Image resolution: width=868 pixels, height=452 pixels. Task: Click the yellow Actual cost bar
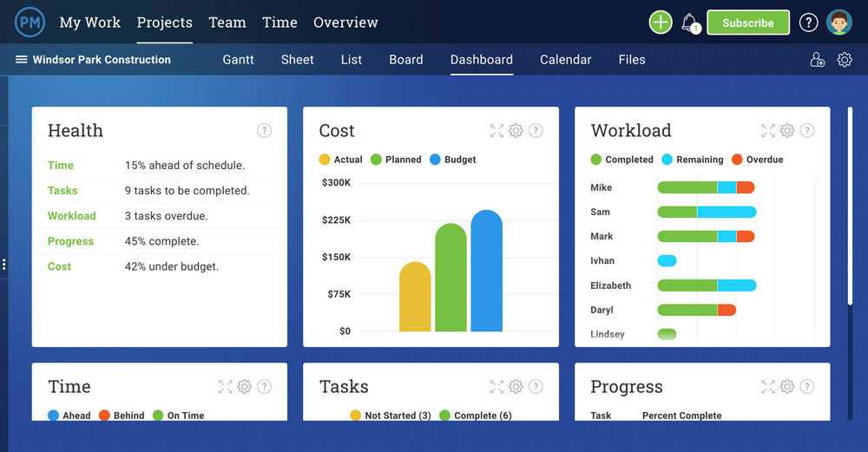pos(415,297)
